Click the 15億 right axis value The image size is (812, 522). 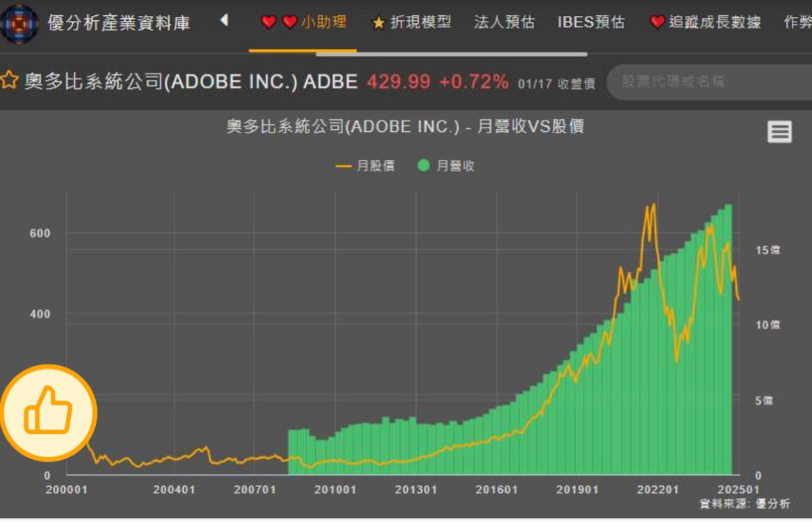[x=768, y=250]
